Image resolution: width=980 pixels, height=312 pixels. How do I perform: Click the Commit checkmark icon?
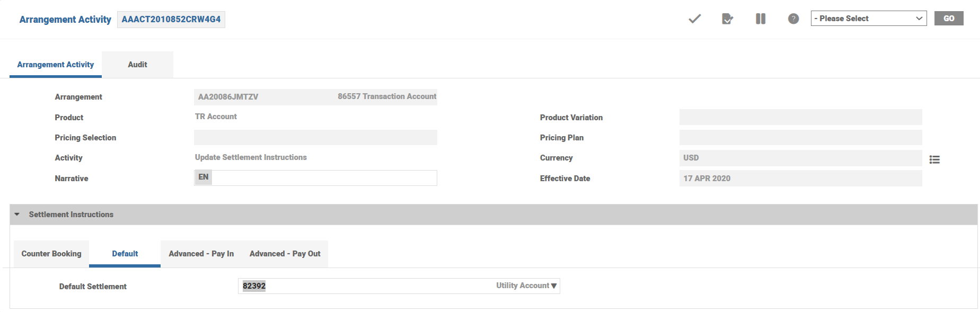[x=694, y=19]
